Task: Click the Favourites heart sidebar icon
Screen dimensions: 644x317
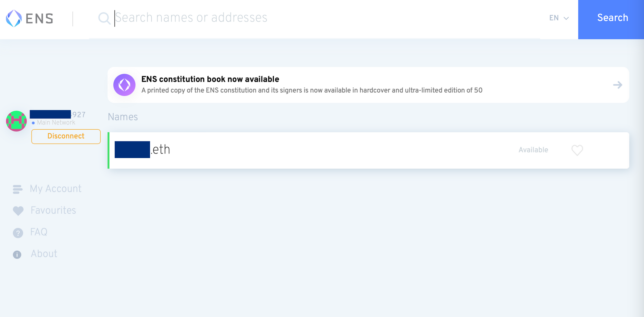Action: [x=18, y=211]
